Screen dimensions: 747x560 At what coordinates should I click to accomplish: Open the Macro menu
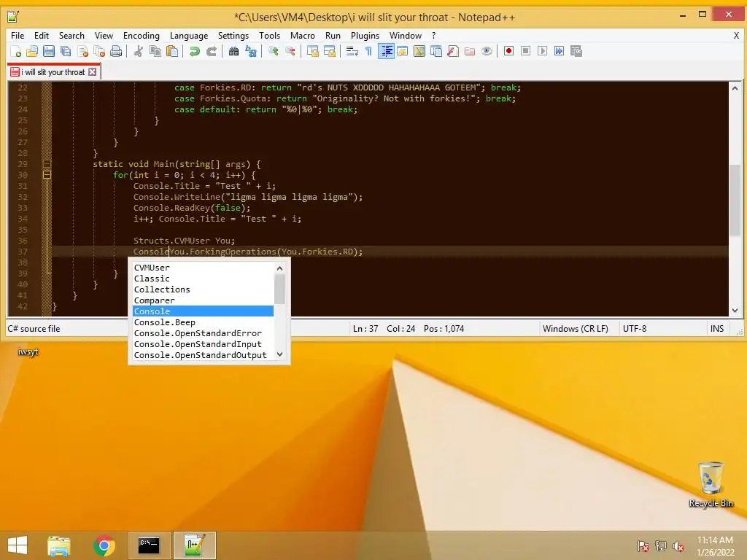point(303,36)
